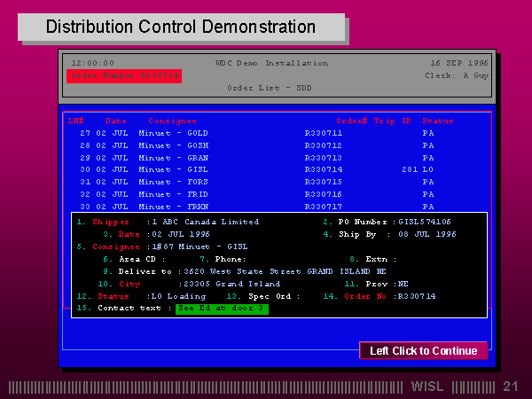Click the Spec Ord field label
The image size is (532, 399).
coord(270,296)
